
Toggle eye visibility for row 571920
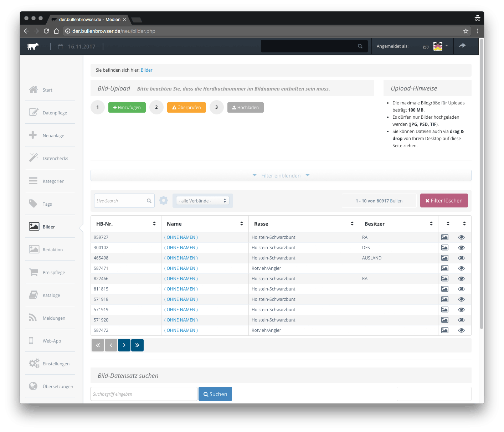pos(461,320)
